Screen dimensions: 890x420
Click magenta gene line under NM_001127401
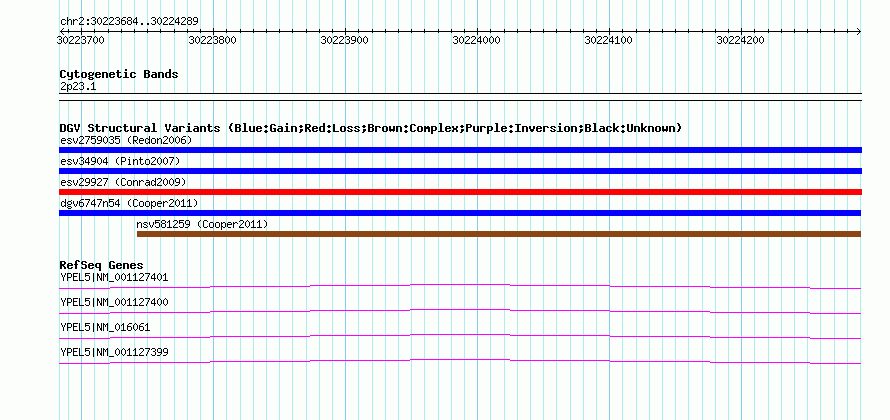460,286
